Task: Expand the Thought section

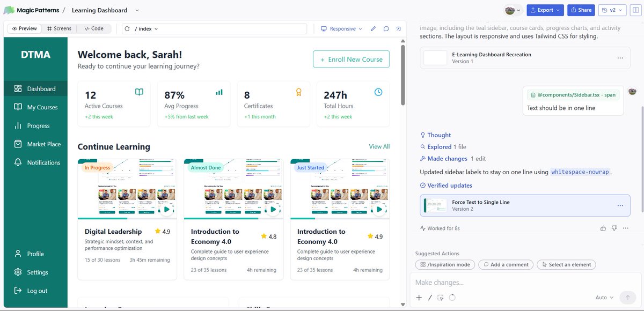Action: tap(436, 135)
